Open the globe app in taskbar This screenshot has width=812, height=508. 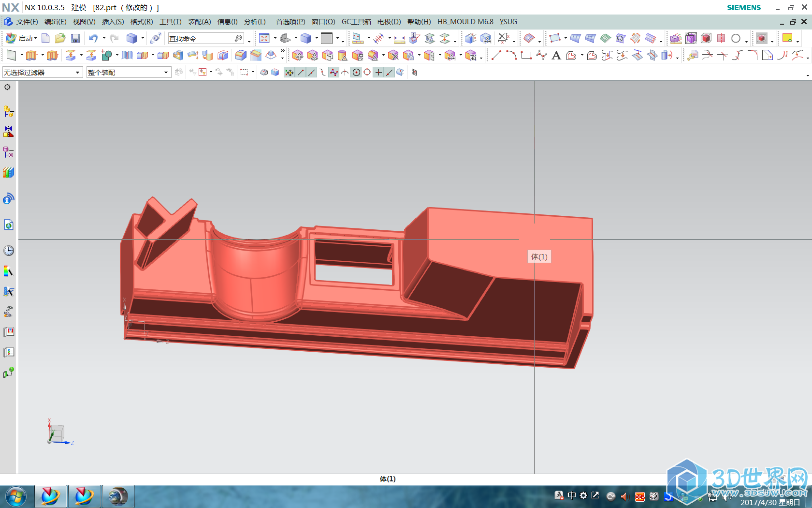(x=118, y=497)
